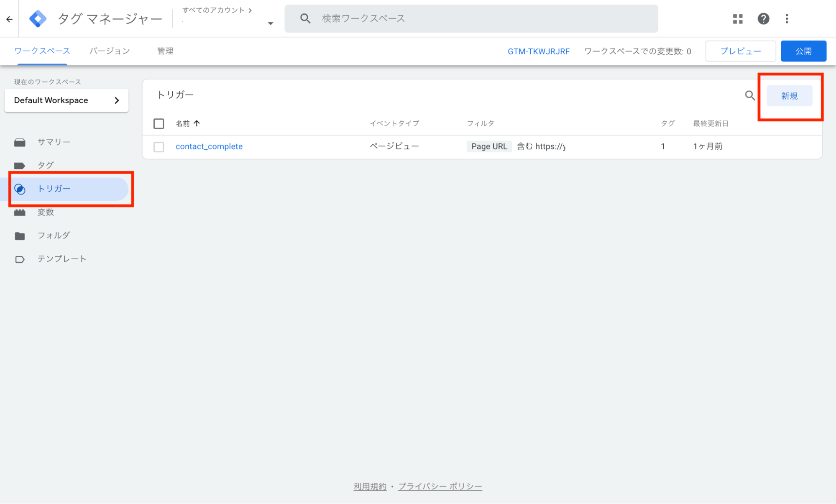Click the back arrow icon
The height and width of the screenshot is (504, 836).
click(9, 19)
